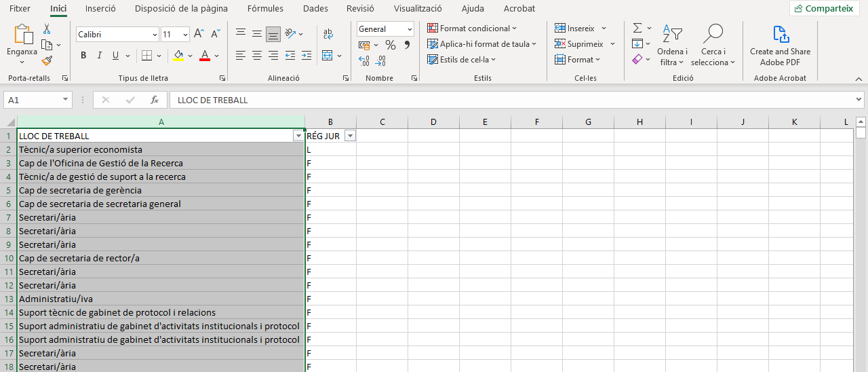Toggle Italic formatting

pos(100,56)
